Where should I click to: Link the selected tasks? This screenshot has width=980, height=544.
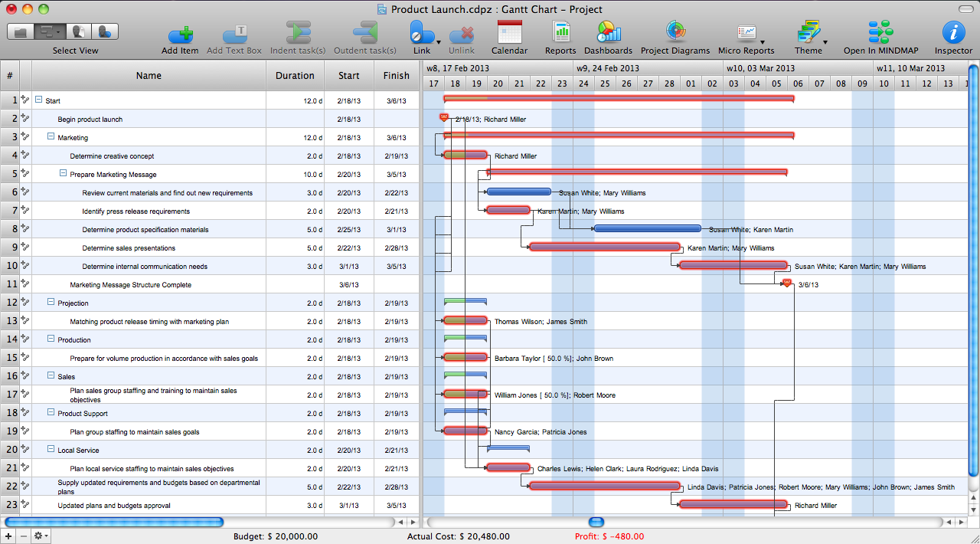[x=422, y=34]
